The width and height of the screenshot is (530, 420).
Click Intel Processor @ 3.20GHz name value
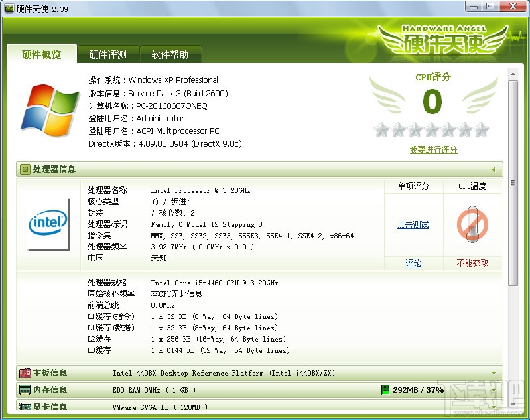coord(200,190)
